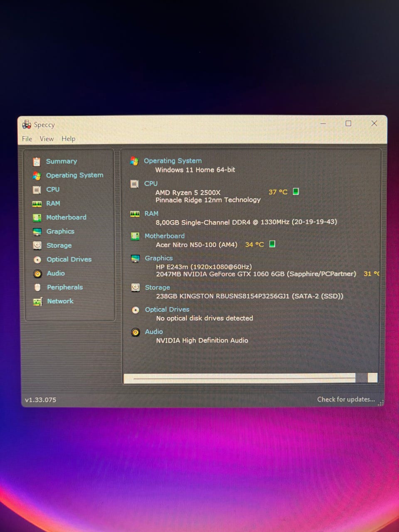Image resolution: width=399 pixels, height=532 pixels.
Task: Select RAM in the sidebar list
Action: (x=53, y=204)
